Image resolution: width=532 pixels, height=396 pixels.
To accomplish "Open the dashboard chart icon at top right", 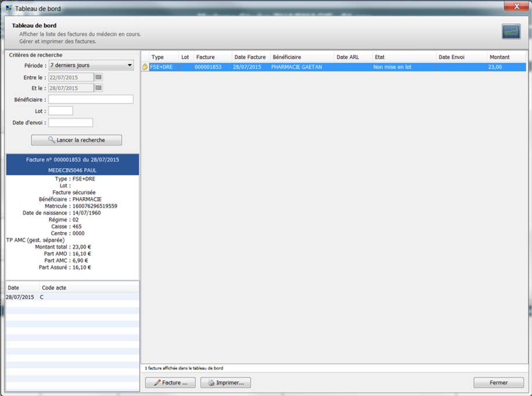I will click(511, 31).
